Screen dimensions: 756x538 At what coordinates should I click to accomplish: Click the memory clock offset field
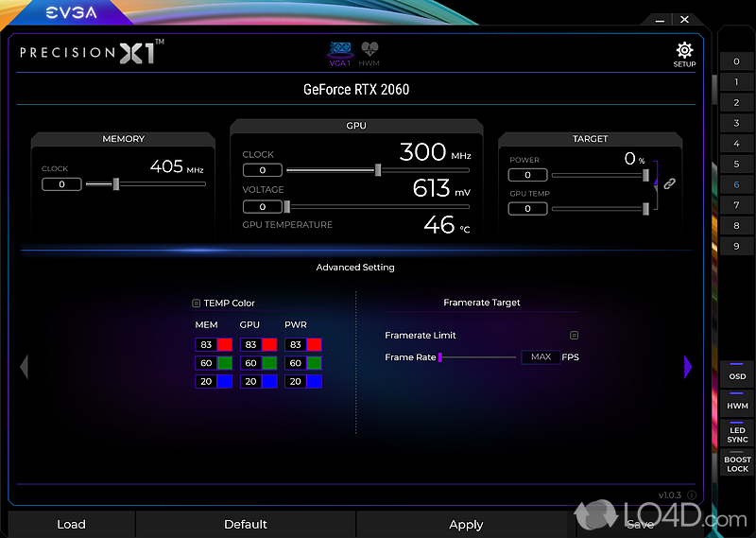(61, 184)
